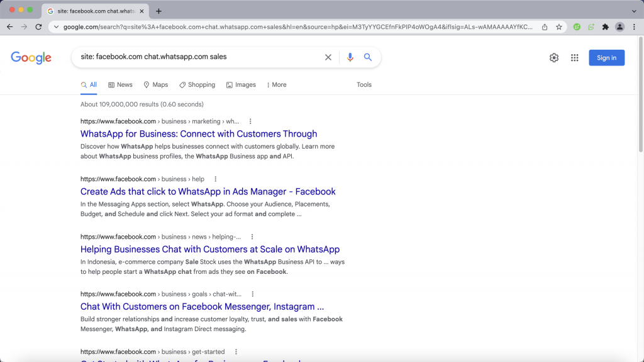This screenshot has height=362, width=644.
Task: Click the Sign in button
Action: click(607, 57)
